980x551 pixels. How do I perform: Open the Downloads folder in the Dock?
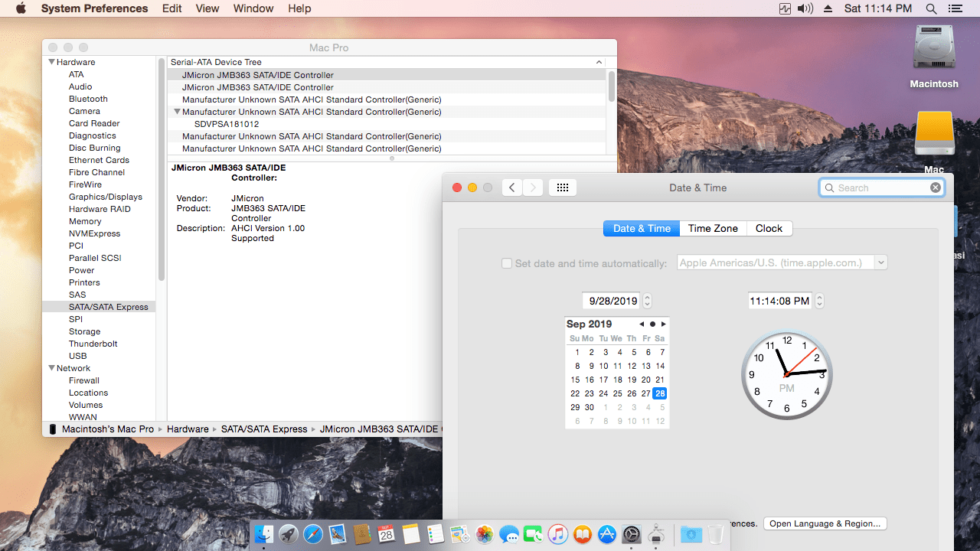pos(691,534)
